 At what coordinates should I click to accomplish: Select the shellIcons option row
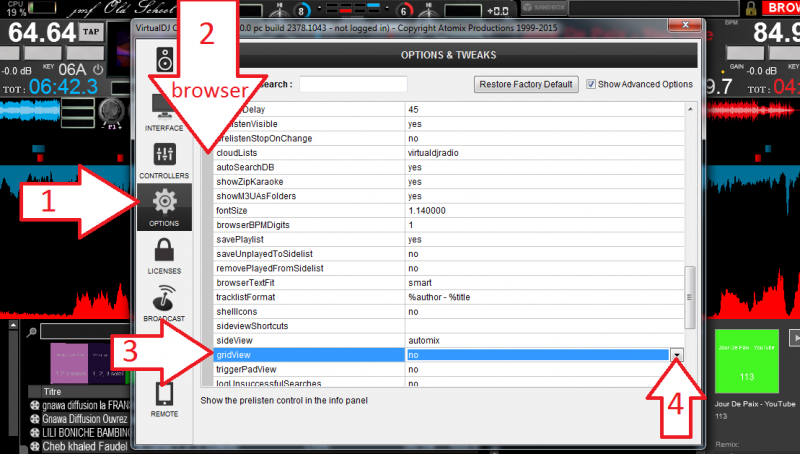[448, 312]
